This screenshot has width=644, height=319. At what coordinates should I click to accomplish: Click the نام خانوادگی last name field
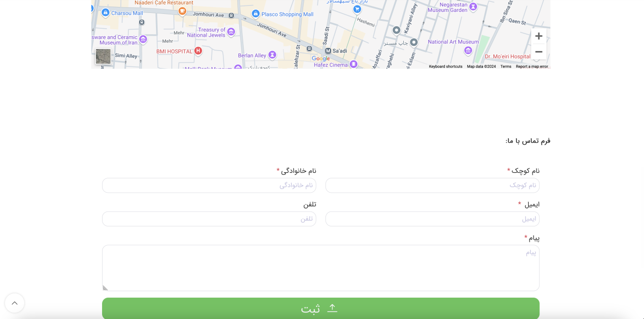[209, 185]
